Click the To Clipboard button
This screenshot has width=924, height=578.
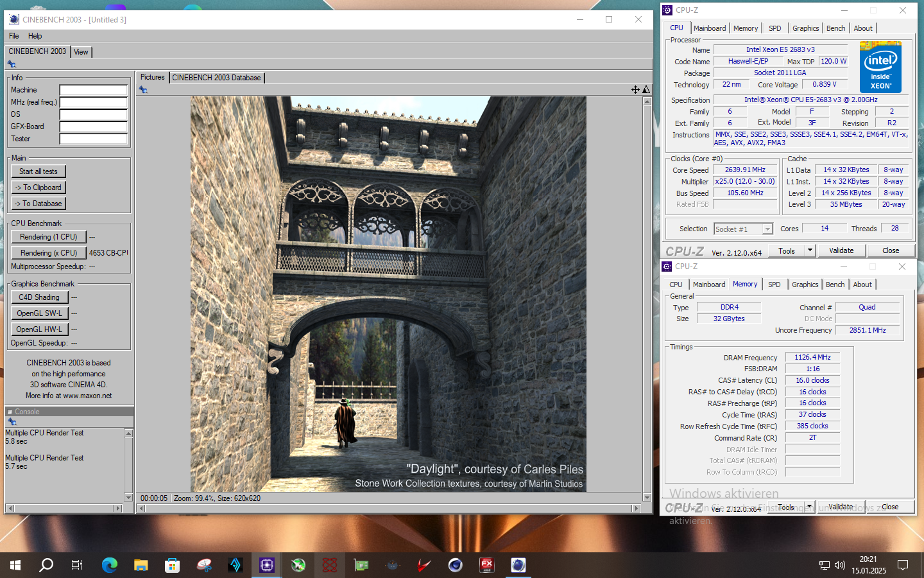(38, 188)
